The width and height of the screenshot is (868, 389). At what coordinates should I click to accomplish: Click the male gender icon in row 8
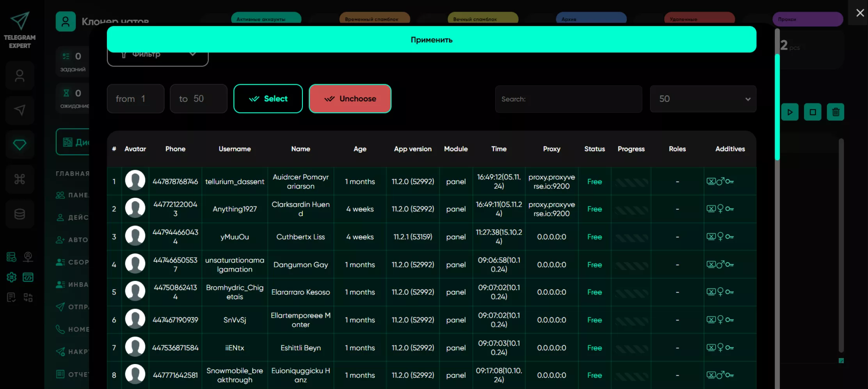[x=720, y=375]
